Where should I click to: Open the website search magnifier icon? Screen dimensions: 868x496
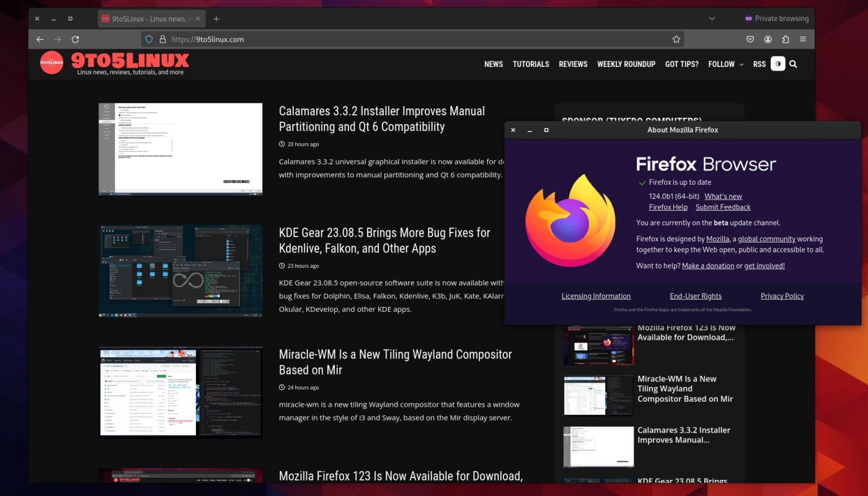pyautogui.click(x=793, y=64)
